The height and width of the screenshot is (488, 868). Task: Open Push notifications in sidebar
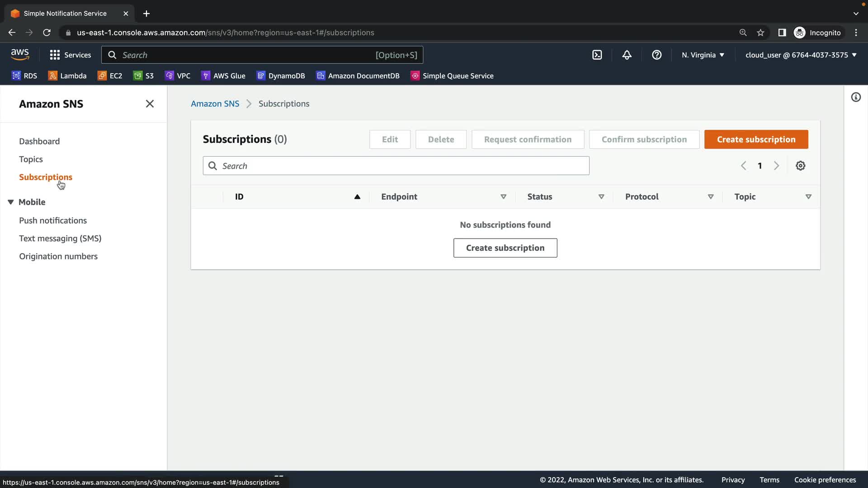click(x=53, y=221)
